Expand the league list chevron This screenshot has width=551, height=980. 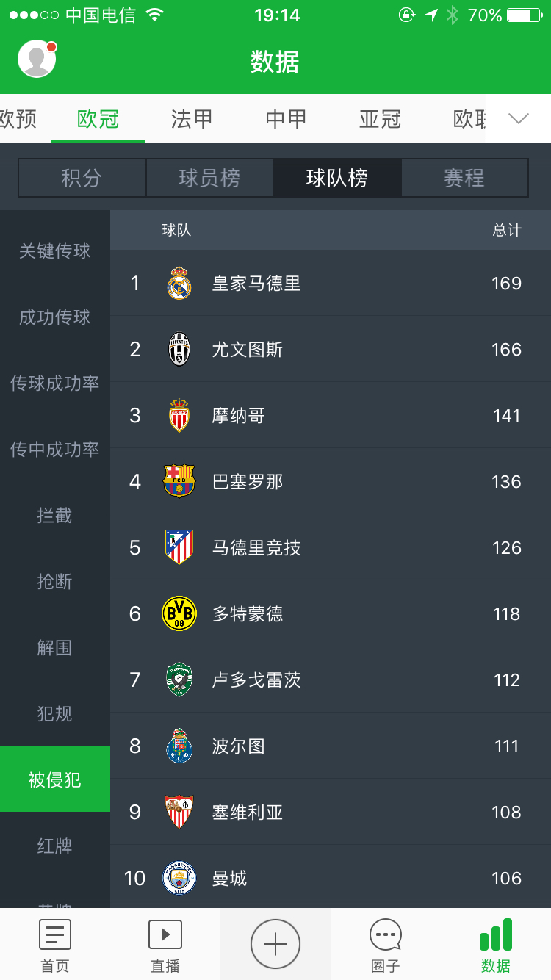[519, 119]
